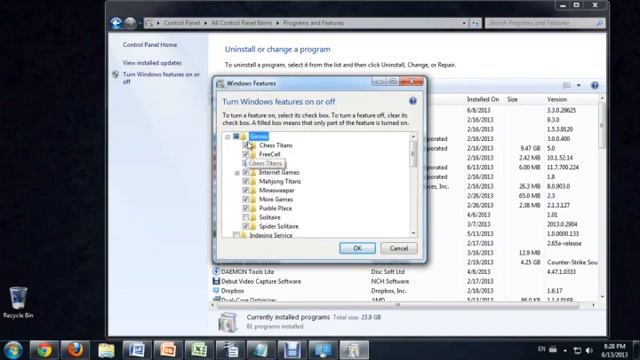Open the recent pages dropdown by the nav arrows
This screenshot has width=640, height=360.
click(140, 23)
